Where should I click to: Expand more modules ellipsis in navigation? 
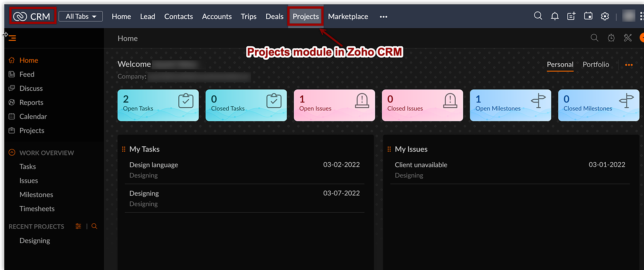pyautogui.click(x=383, y=17)
